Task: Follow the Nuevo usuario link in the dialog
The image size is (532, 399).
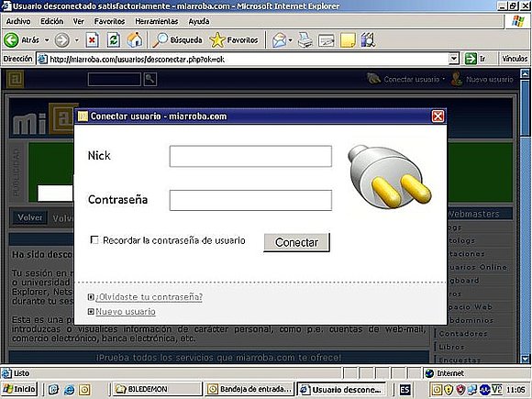Action: click(126, 312)
